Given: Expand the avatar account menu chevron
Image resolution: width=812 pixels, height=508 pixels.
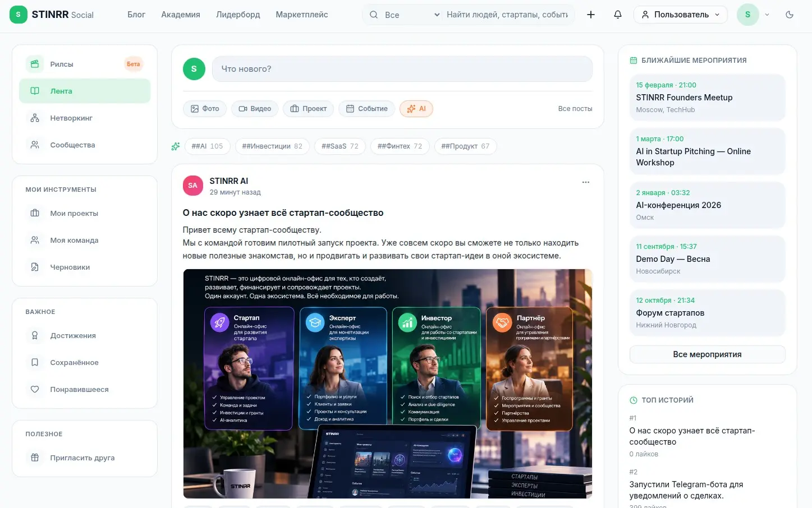Looking at the screenshot, I should pyautogui.click(x=767, y=15).
